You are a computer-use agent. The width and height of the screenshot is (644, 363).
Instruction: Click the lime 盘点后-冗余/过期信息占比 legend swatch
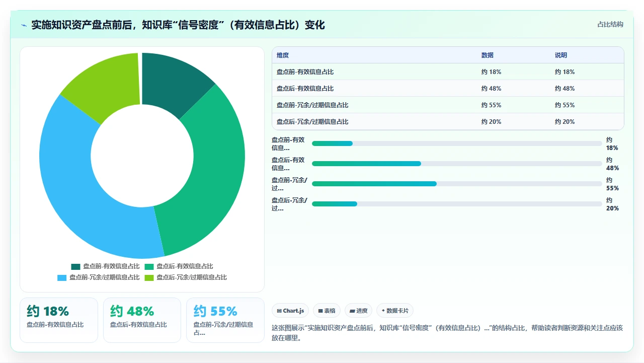[x=149, y=277]
